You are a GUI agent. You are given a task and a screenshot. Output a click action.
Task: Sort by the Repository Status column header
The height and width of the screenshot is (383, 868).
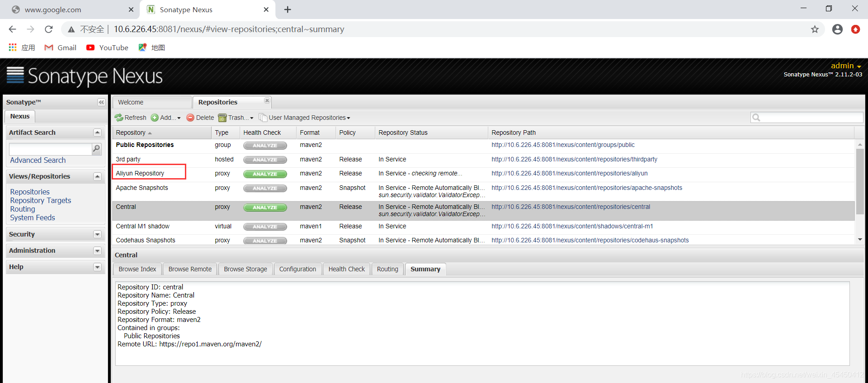pos(431,132)
